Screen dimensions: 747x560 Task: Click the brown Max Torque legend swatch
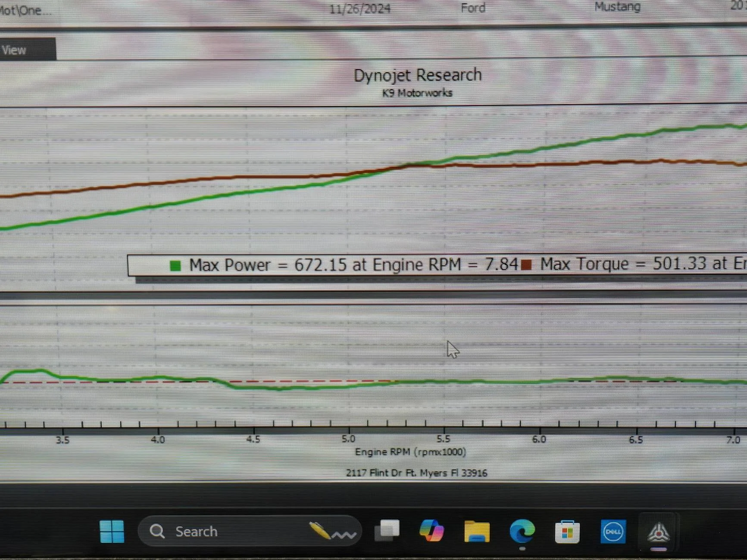[526, 264]
